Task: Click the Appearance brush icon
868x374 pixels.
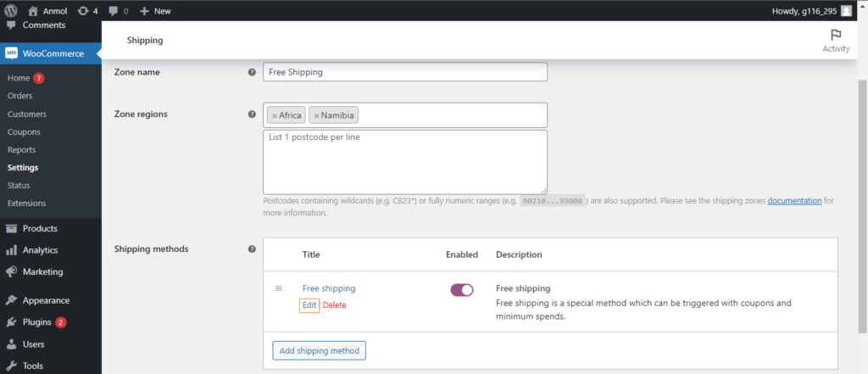Action: tap(11, 301)
